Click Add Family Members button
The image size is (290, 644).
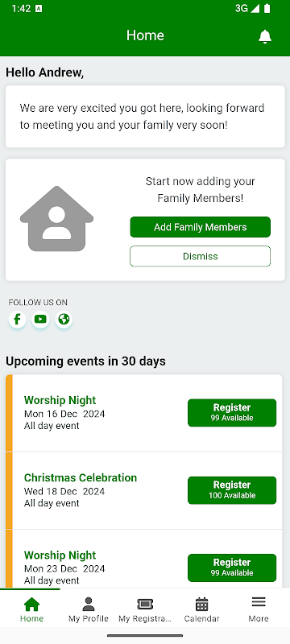click(200, 227)
